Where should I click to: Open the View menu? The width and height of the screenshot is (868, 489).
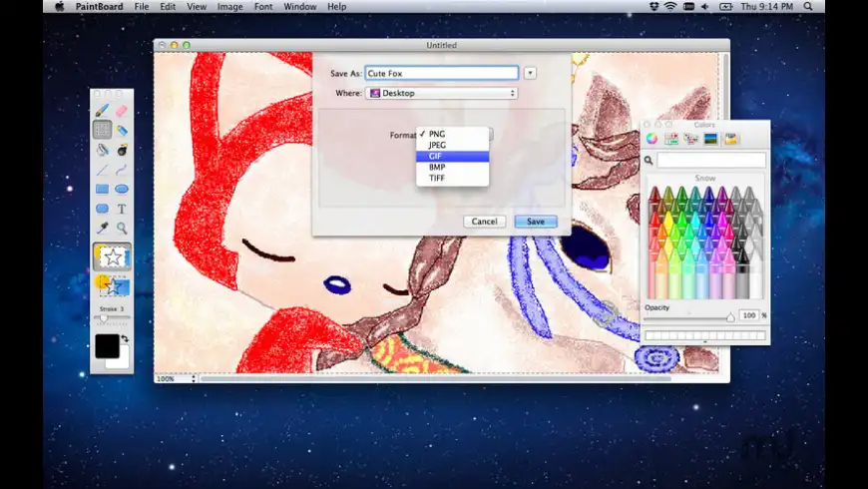pos(197,7)
